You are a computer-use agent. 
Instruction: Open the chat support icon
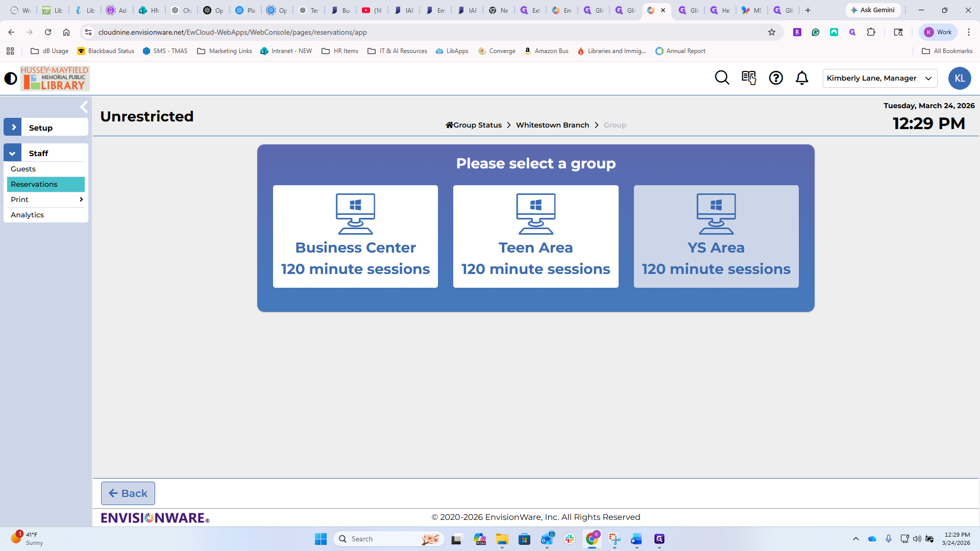point(749,78)
